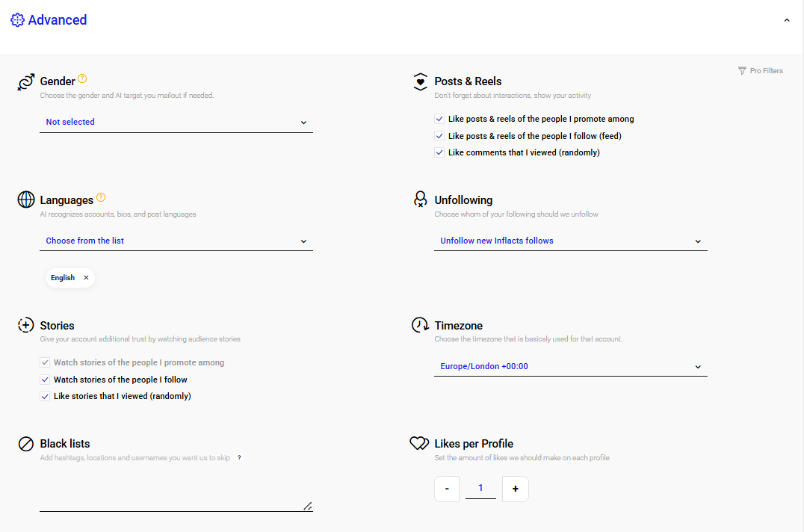The height and width of the screenshot is (532, 804).
Task: Uncheck Like posts & reels of people I promote among
Action: [x=439, y=119]
